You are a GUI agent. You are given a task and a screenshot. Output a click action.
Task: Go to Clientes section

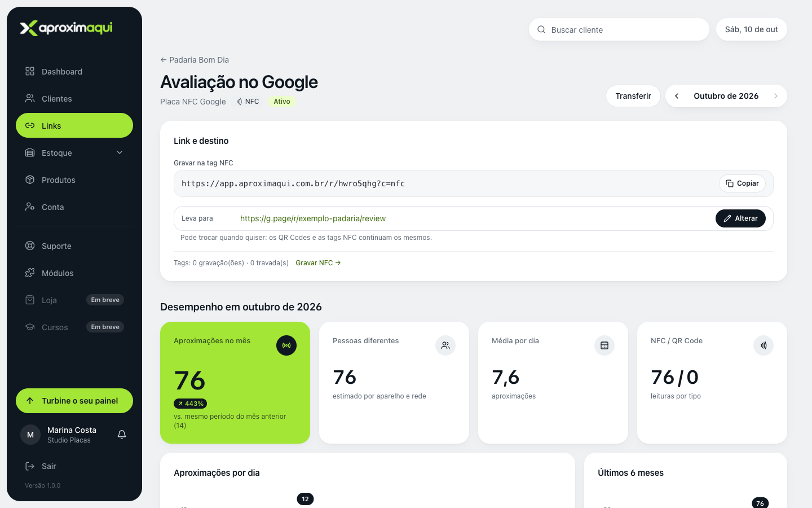click(74, 99)
